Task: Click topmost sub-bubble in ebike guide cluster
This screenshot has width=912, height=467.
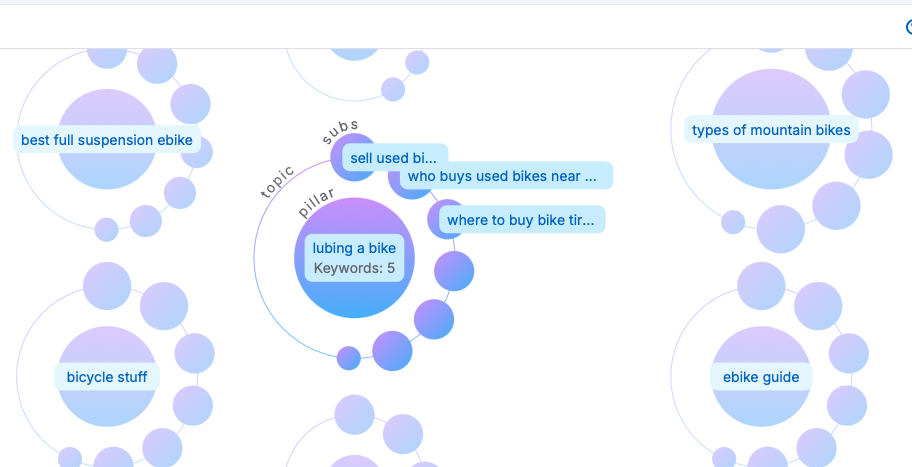Action: click(761, 286)
